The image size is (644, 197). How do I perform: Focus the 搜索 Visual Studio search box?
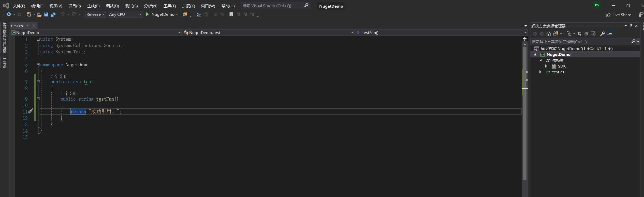click(x=275, y=6)
